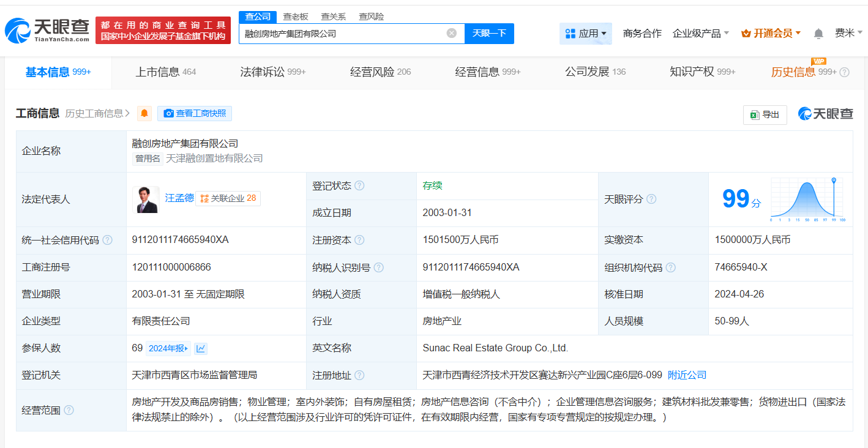Open the notification bell icon
This screenshot has height=448, width=868.
coord(818,34)
